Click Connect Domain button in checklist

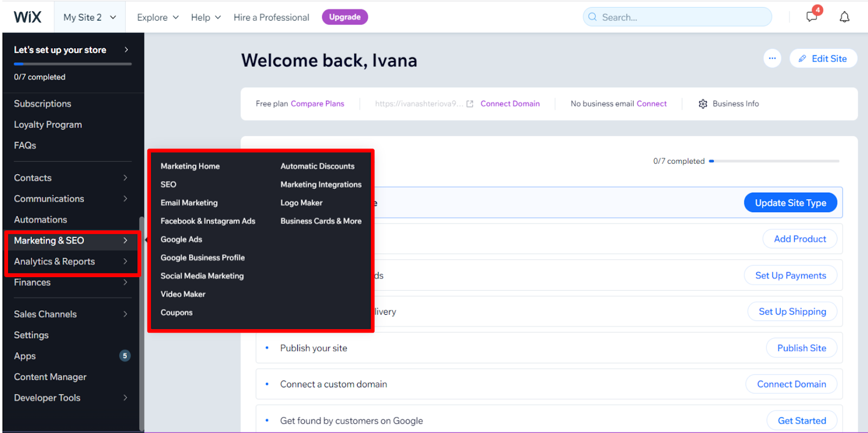tap(792, 384)
